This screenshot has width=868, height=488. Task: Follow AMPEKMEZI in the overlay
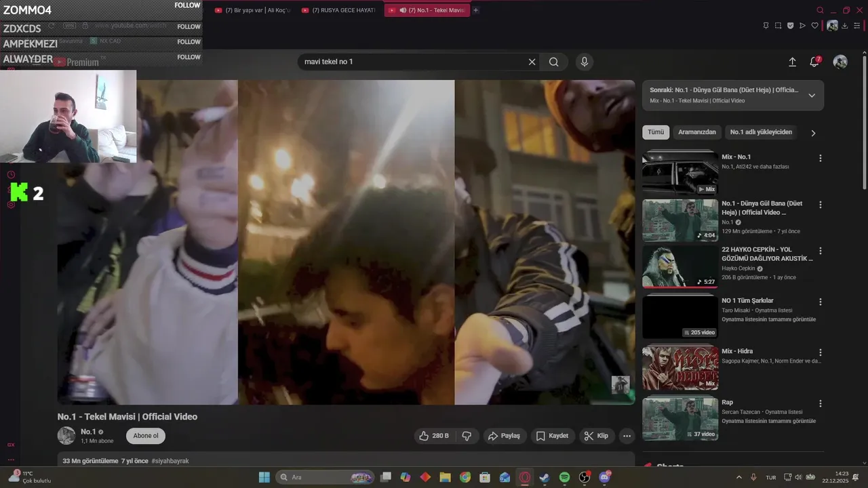pos(189,42)
